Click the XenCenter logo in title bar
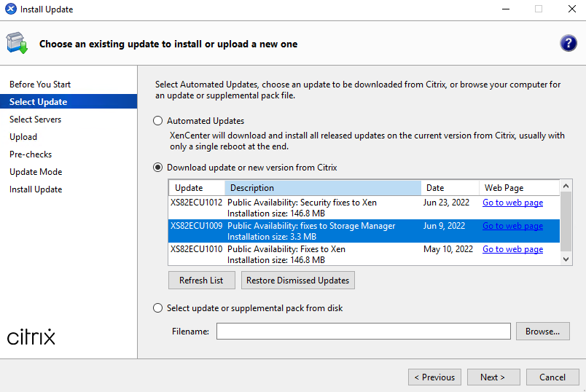The height and width of the screenshot is (392, 586). (x=11, y=9)
